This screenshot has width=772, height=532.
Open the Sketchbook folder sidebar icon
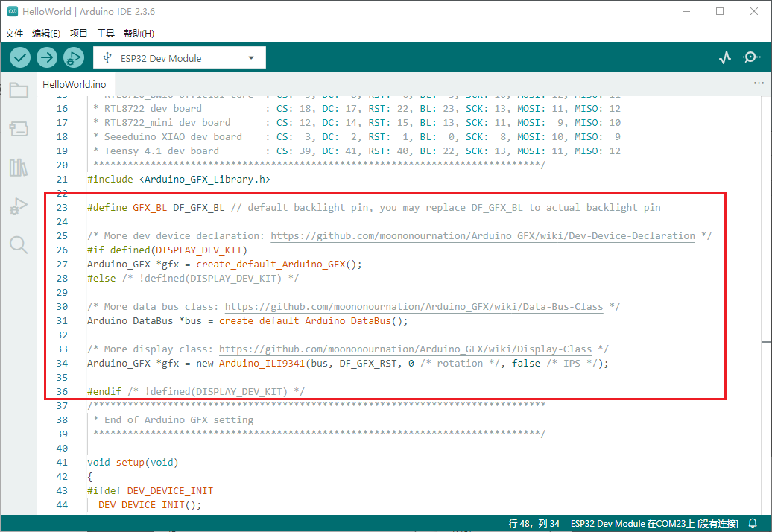19,90
